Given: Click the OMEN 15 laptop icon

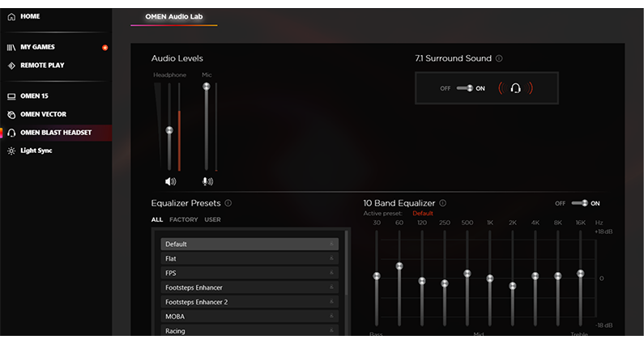Looking at the screenshot, I should 11,96.
